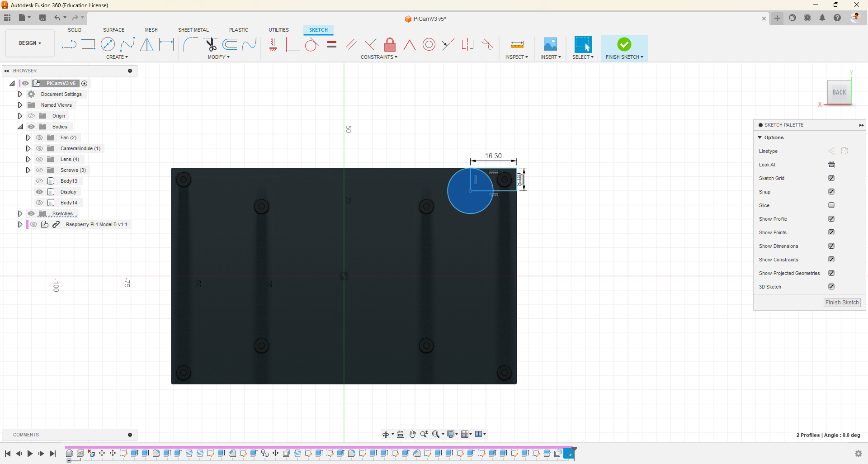This screenshot has height=464, width=868.
Task: Select the Offset modify tool
Action: click(230, 44)
